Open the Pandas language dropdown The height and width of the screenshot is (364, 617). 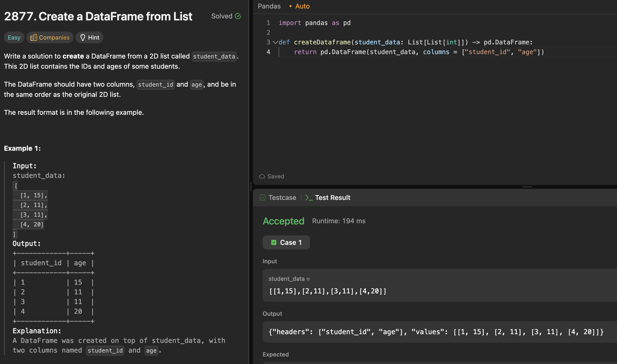click(x=269, y=6)
